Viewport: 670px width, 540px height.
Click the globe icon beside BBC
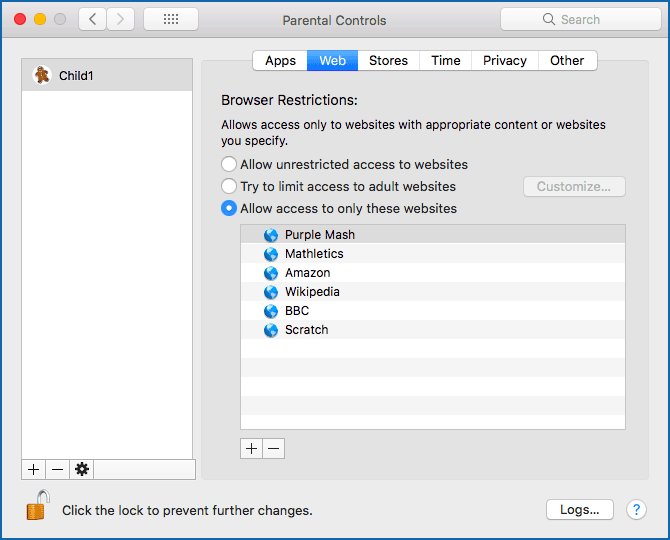tap(271, 311)
